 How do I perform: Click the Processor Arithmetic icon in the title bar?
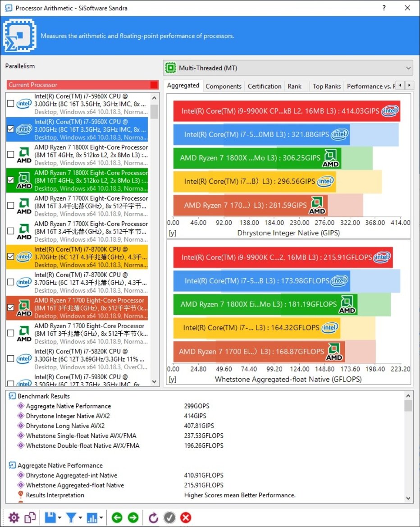pyautogui.click(x=8, y=8)
